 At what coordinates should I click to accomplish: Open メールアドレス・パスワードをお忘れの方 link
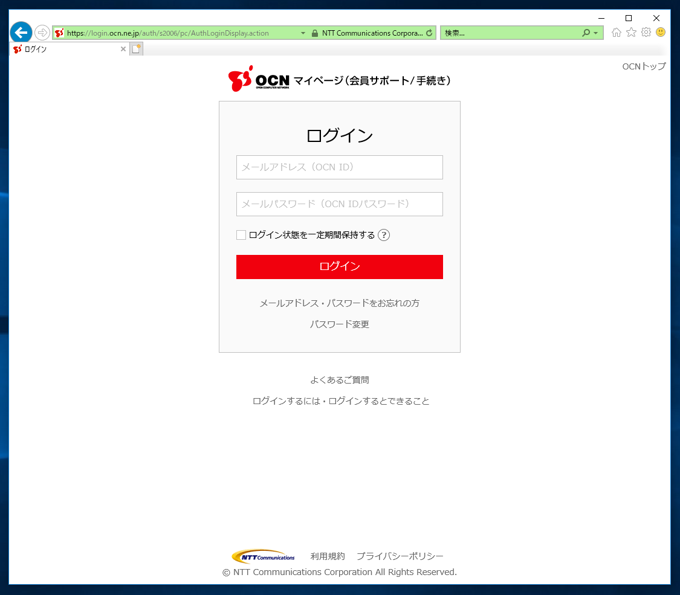click(x=340, y=303)
